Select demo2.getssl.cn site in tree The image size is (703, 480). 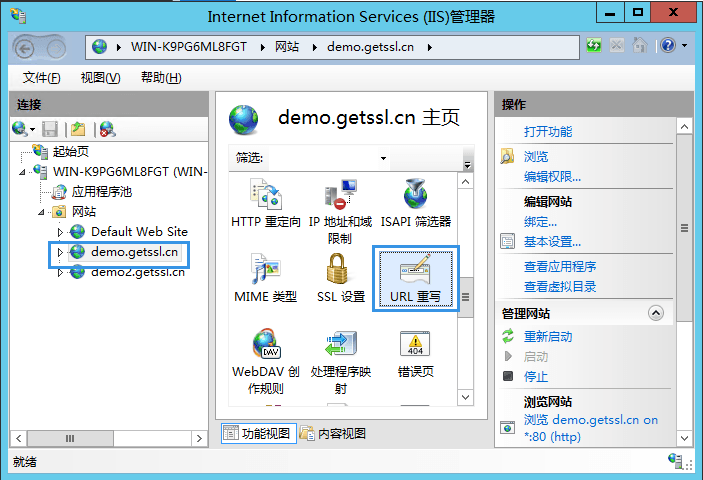[x=137, y=272]
